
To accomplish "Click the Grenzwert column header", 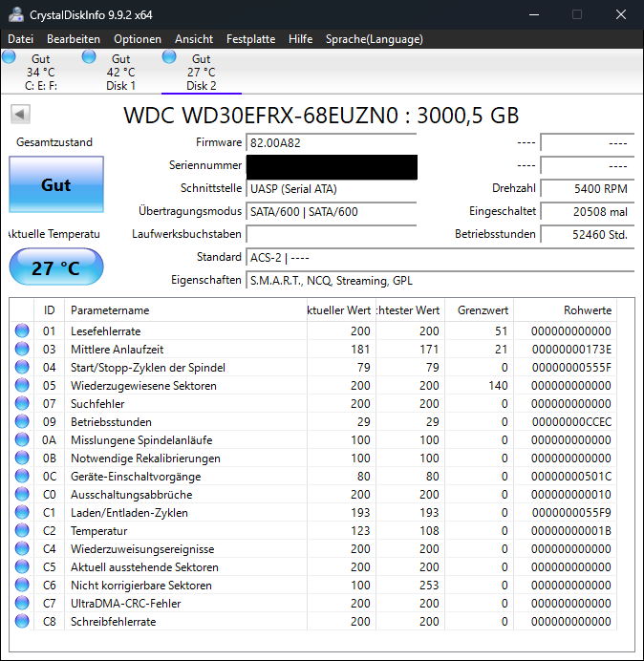I will (x=479, y=310).
